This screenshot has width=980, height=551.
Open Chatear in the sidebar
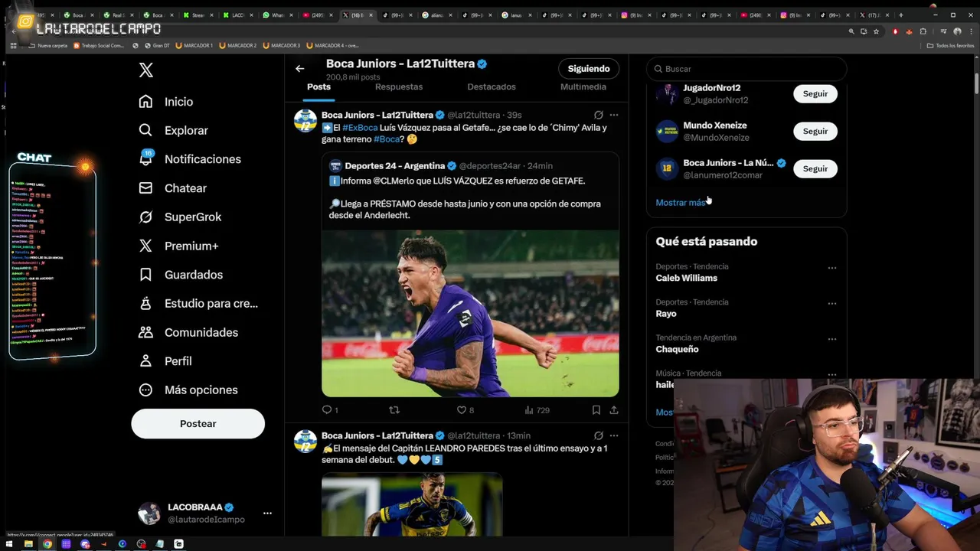click(x=172, y=188)
